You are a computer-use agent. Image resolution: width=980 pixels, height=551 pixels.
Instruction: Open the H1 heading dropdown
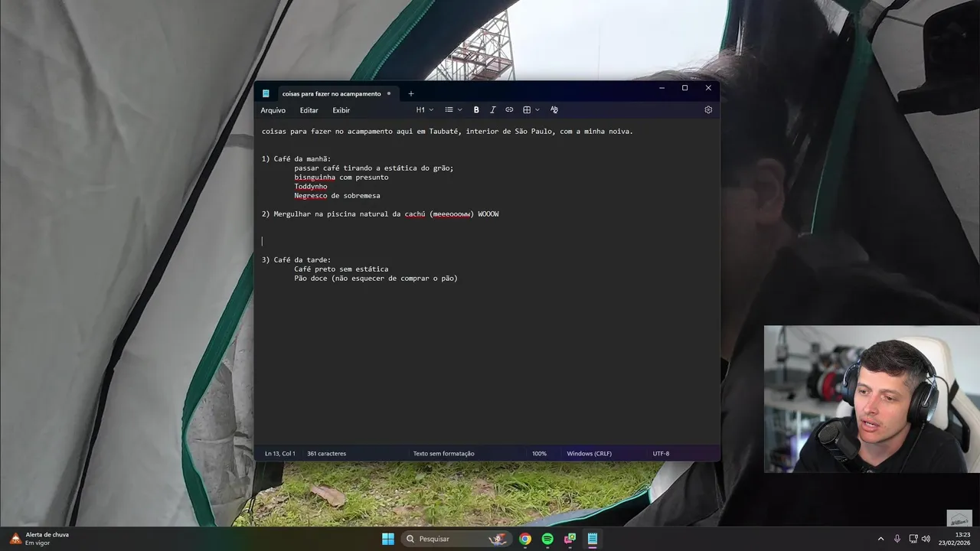click(x=424, y=110)
